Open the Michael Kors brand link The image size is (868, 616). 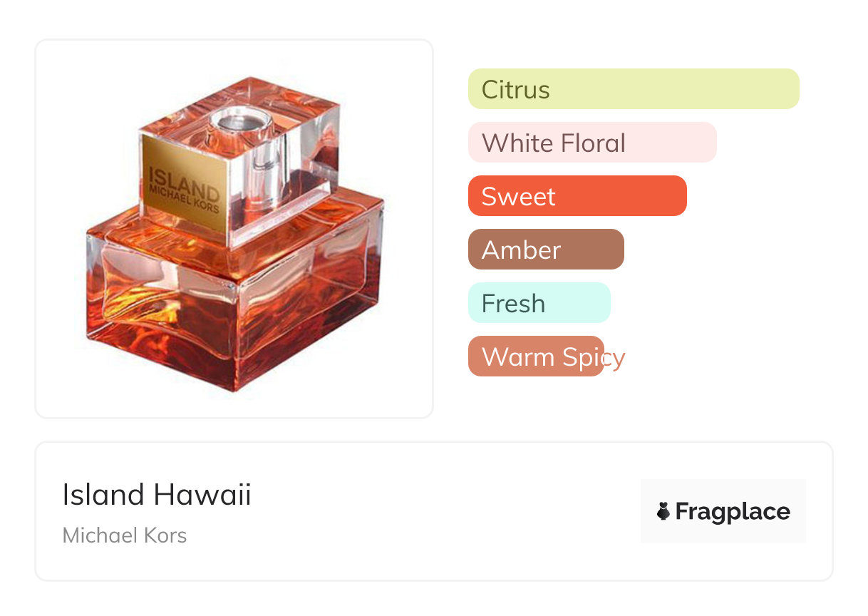125,535
